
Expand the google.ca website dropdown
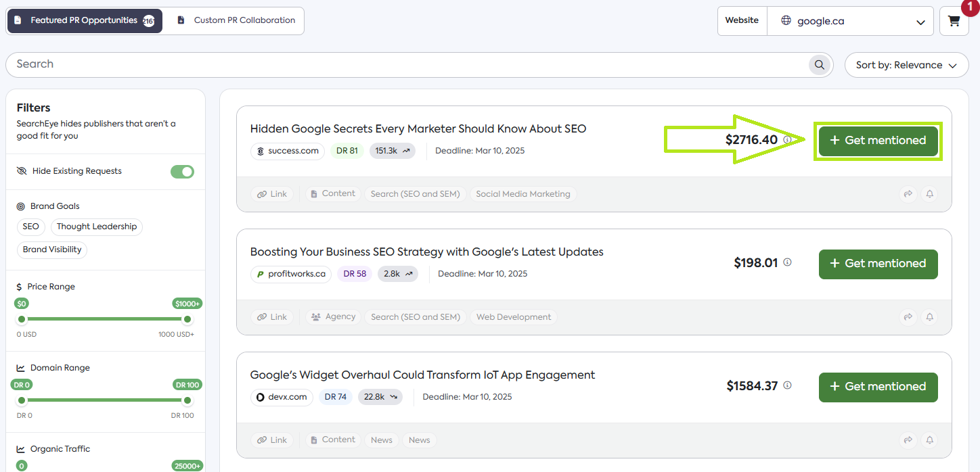(850, 21)
